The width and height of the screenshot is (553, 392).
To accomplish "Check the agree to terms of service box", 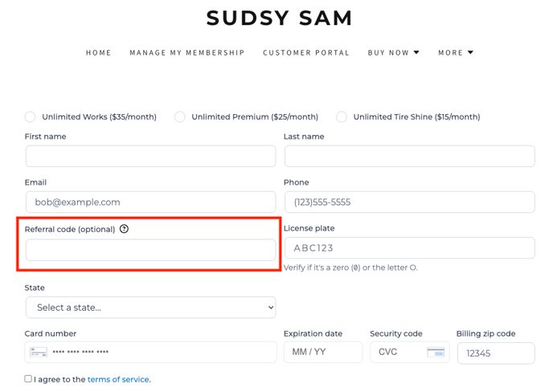I will pyautogui.click(x=28, y=378).
